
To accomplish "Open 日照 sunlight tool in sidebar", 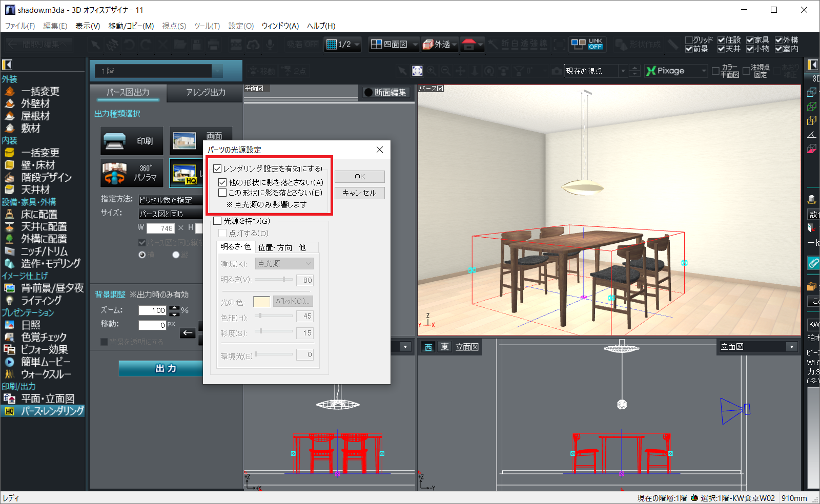I will 30,325.
